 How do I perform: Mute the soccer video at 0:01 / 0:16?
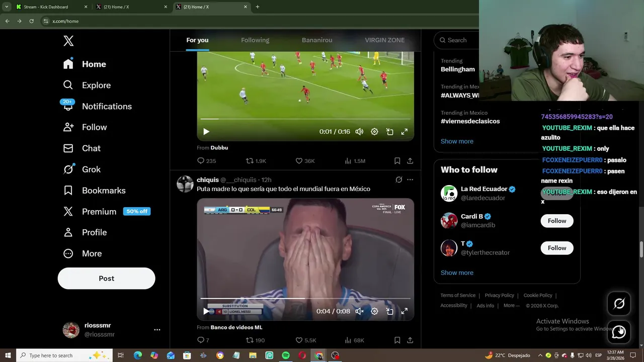359,132
